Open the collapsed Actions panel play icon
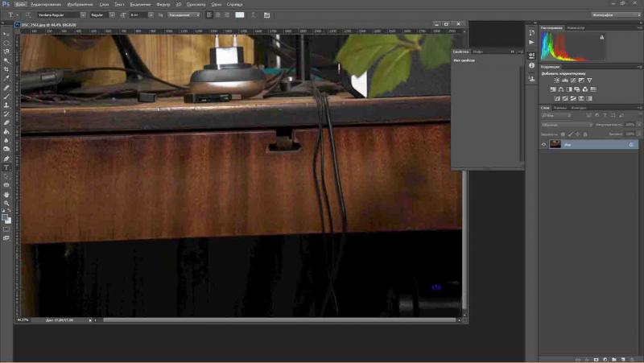 coord(531,43)
